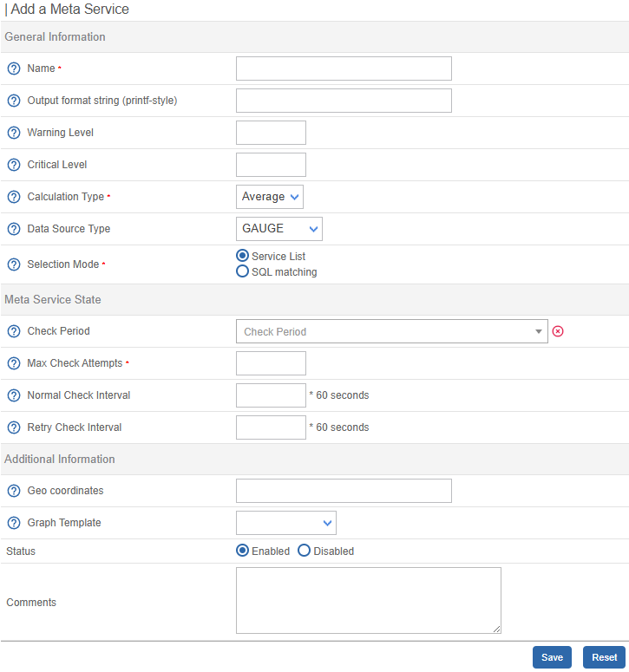
Task: Select the Service List radio button
Action: pyautogui.click(x=243, y=256)
